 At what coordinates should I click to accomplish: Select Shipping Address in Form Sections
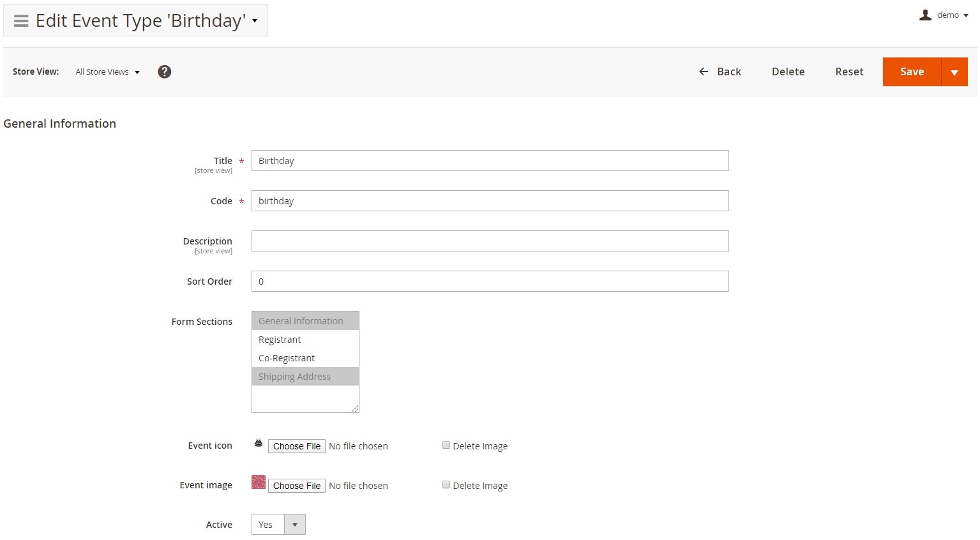click(305, 376)
